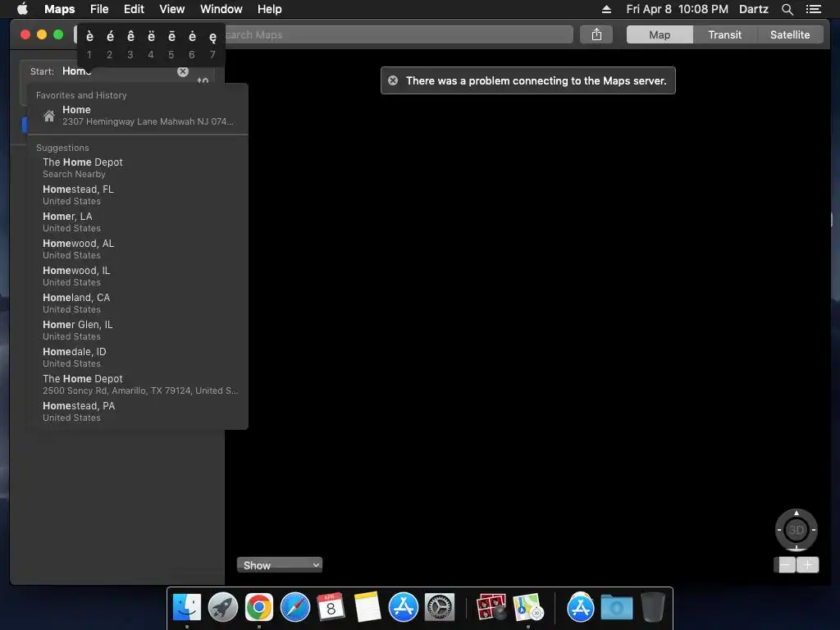Image resolution: width=840 pixels, height=630 pixels.
Task: Select Homer Glen, IL suggestion
Action: [x=138, y=330]
